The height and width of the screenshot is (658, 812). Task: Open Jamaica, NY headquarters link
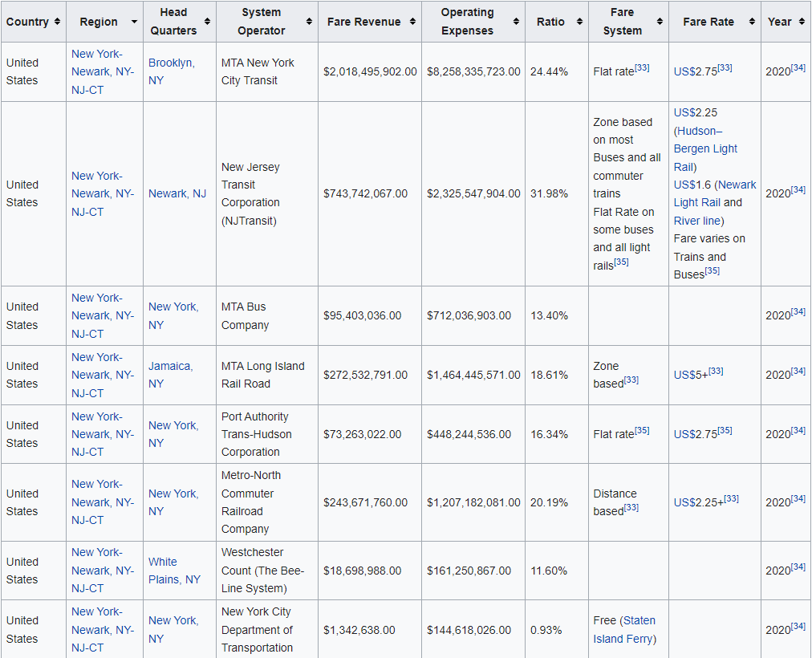(170, 375)
